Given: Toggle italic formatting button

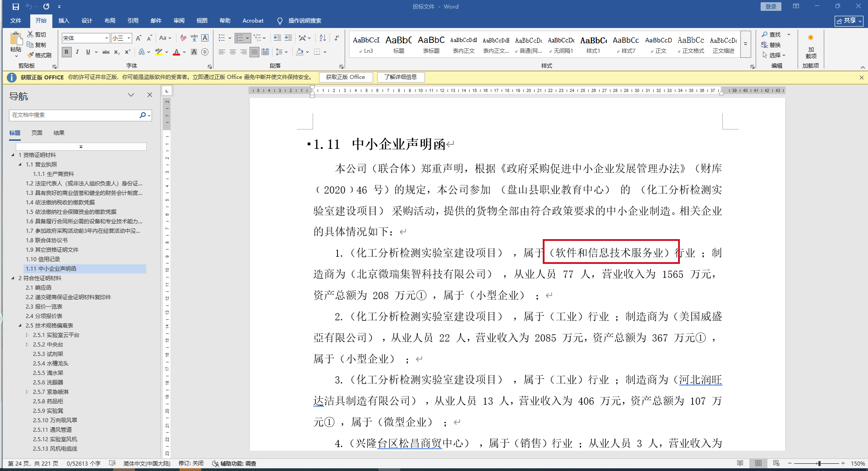Looking at the screenshot, I should (77, 52).
